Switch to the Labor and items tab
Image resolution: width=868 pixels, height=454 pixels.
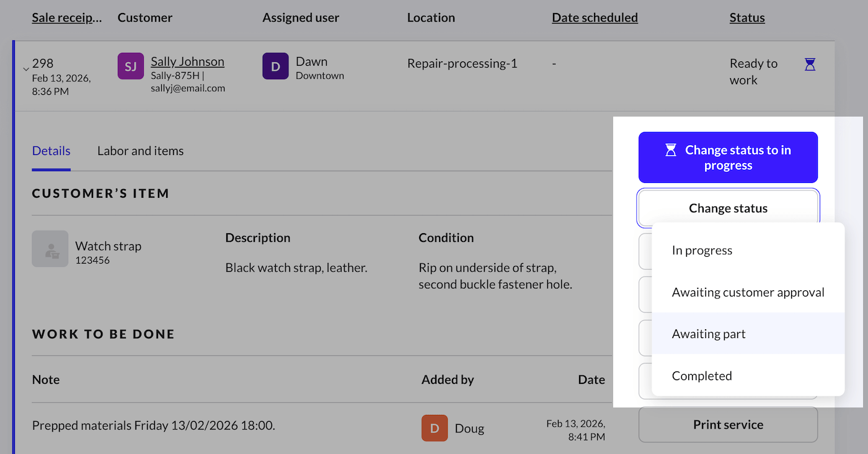click(140, 151)
